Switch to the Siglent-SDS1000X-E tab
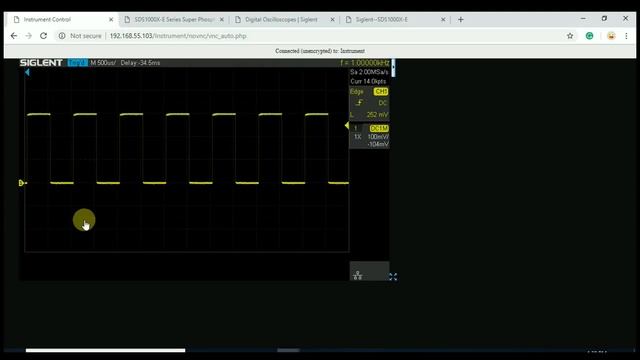 [382, 20]
